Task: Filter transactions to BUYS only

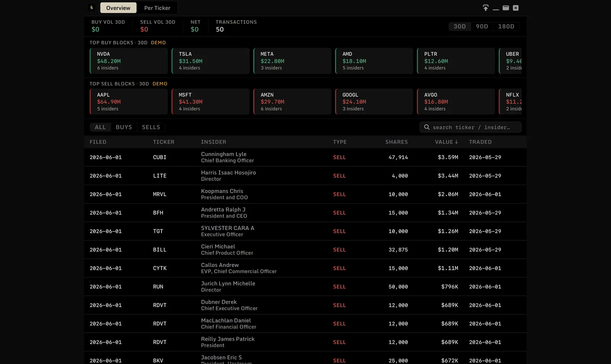Action: 124,127
